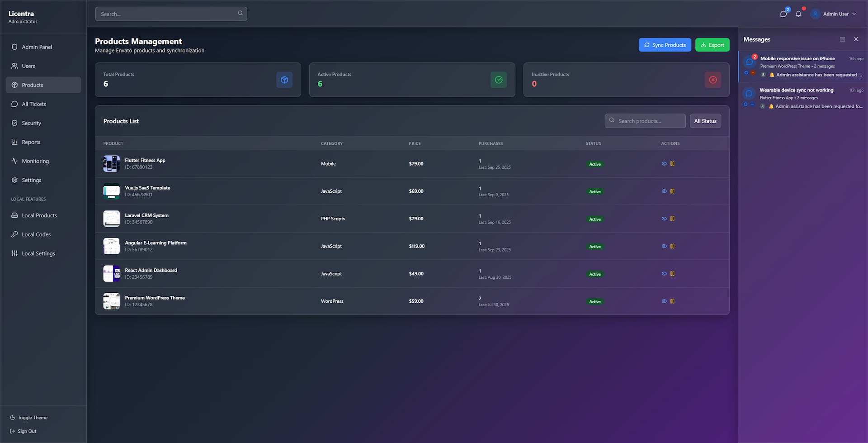Click the Active Products checkmark icon
The width and height of the screenshot is (868, 443).
pos(499,80)
